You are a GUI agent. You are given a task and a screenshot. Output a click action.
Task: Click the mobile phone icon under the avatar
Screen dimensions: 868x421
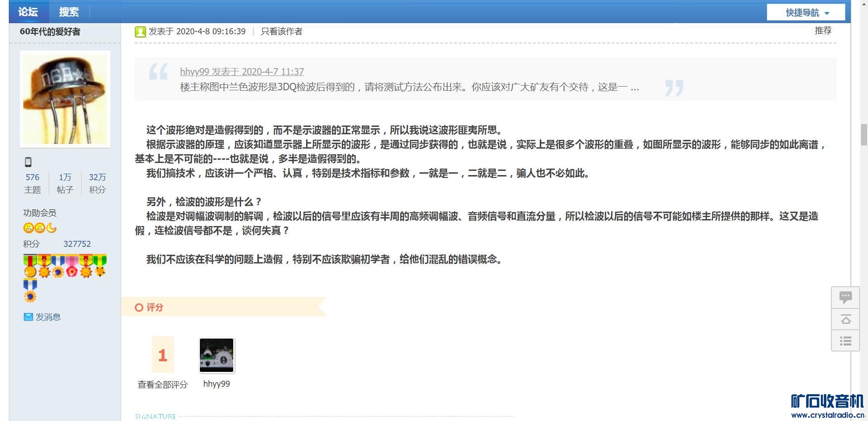(28, 162)
